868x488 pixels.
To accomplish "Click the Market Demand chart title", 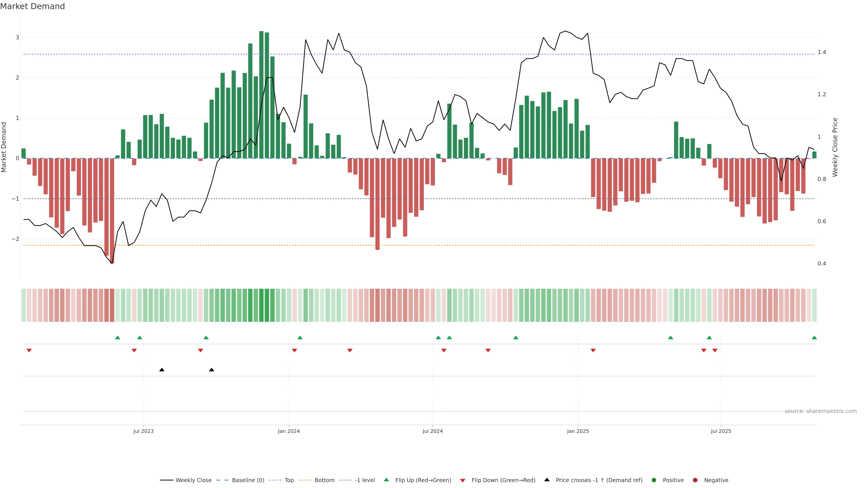I will [32, 6].
